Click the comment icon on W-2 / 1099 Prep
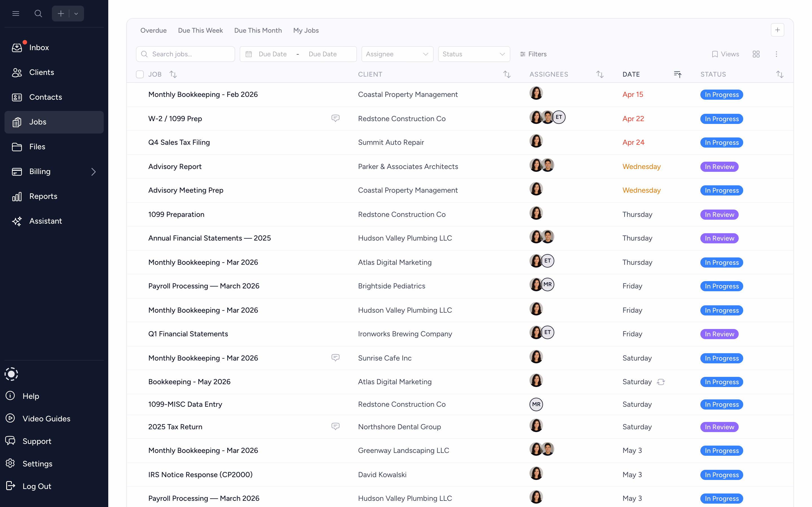This screenshot has height=507, width=812. [x=335, y=118]
